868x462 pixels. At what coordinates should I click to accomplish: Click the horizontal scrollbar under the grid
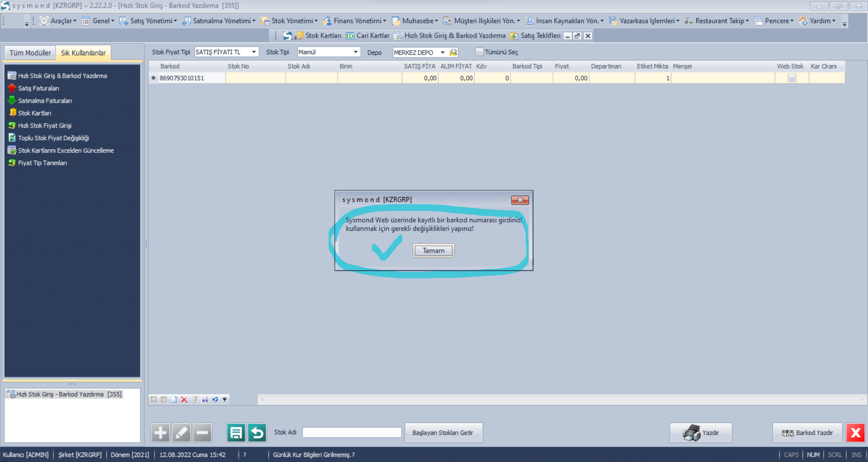561,400
